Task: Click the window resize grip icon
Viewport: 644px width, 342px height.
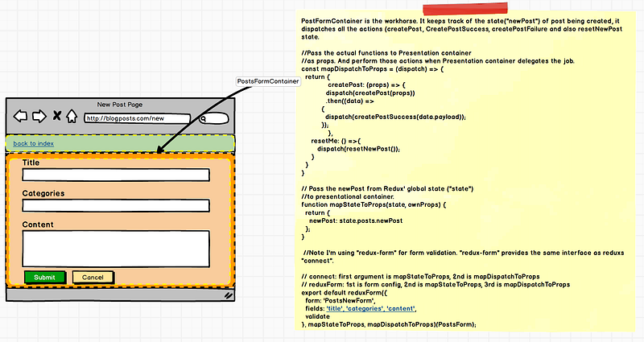Action: [229, 295]
